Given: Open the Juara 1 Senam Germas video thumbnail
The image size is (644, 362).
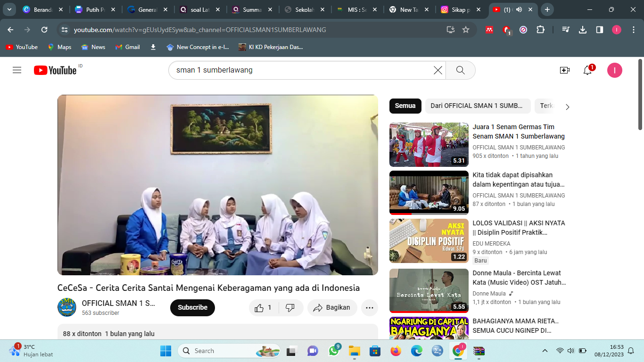Looking at the screenshot, I should click(429, 145).
